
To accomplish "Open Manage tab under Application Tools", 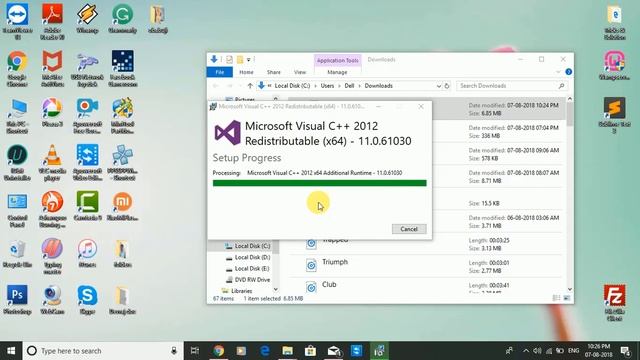I will [x=337, y=72].
